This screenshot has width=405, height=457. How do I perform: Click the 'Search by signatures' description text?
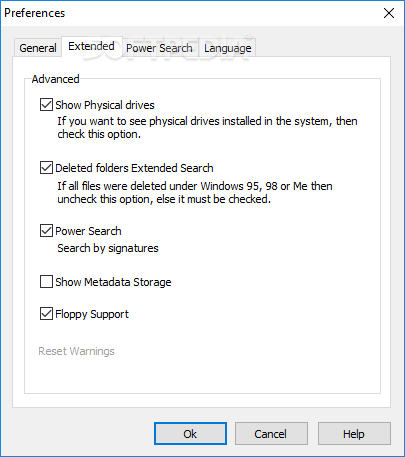(x=108, y=248)
